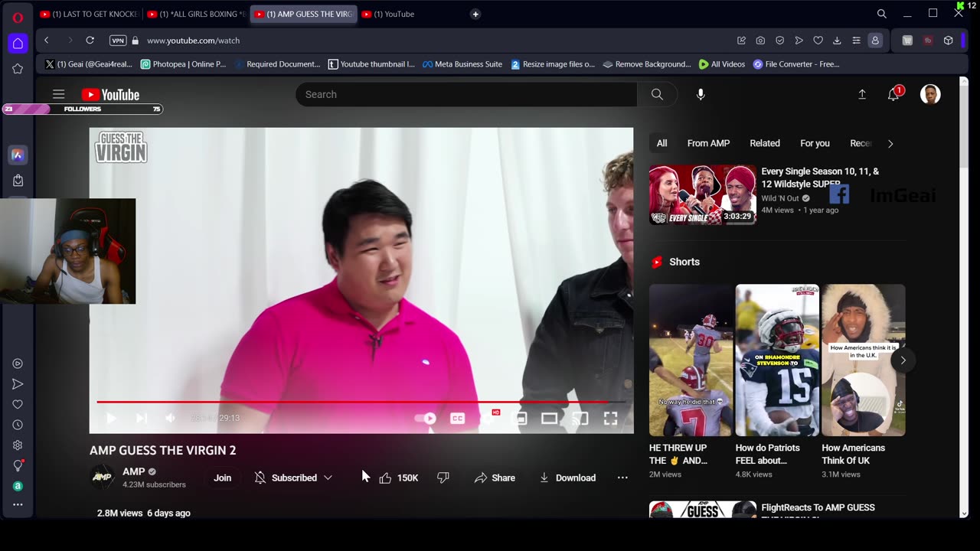Image resolution: width=980 pixels, height=551 pixels.
Task: Open Opera Easy Setup sliders icon
Action: tap(856, 41)
